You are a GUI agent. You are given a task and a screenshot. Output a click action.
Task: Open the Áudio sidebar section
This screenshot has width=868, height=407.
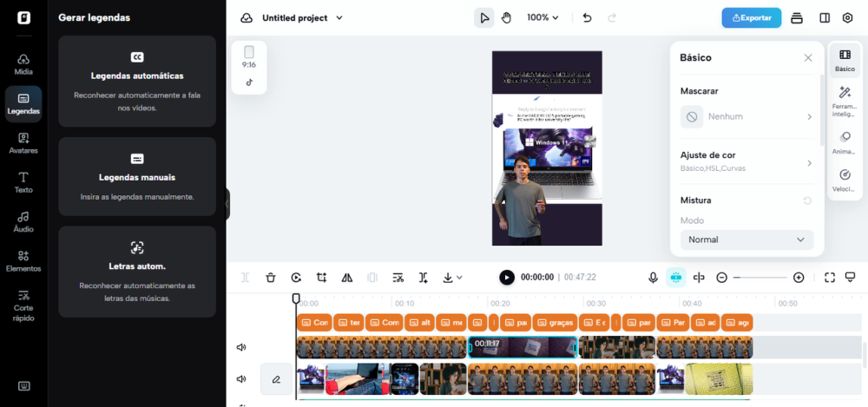(x=23, y=222)
